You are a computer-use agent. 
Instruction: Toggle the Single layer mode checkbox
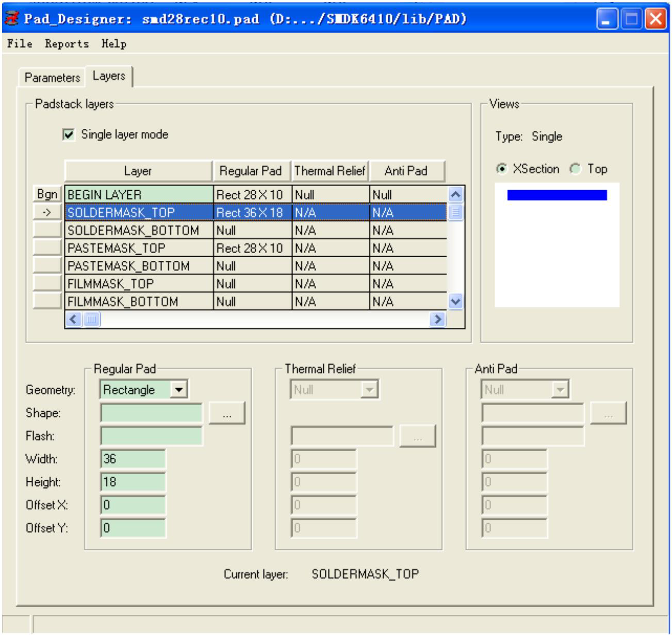69,135
